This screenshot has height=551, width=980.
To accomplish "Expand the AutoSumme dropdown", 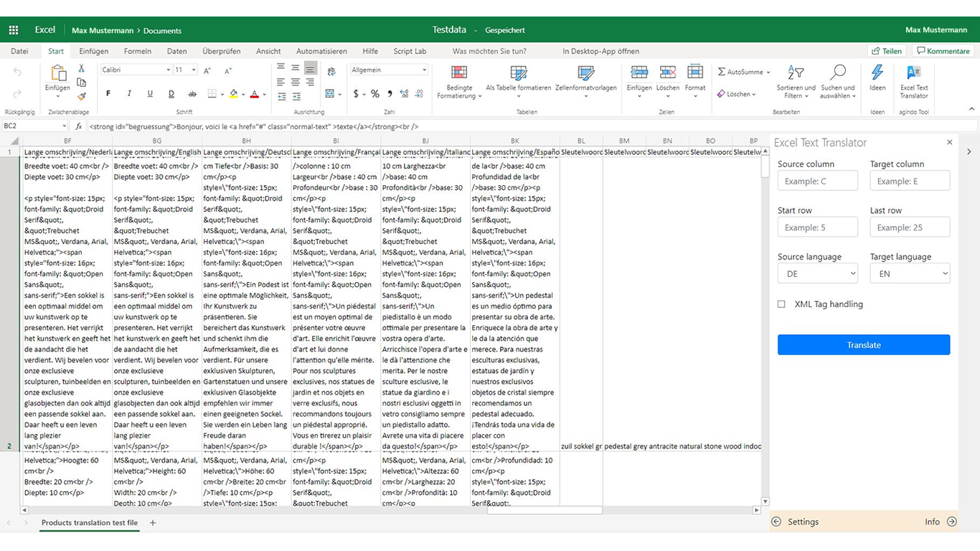I will pyautogui.click(x=768, y=72).
